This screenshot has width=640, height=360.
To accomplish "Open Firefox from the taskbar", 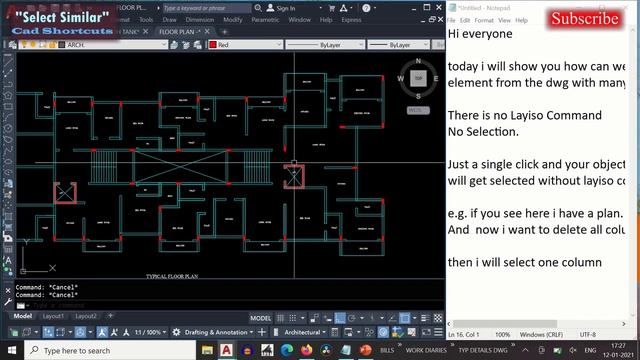I will pos(306,350).
